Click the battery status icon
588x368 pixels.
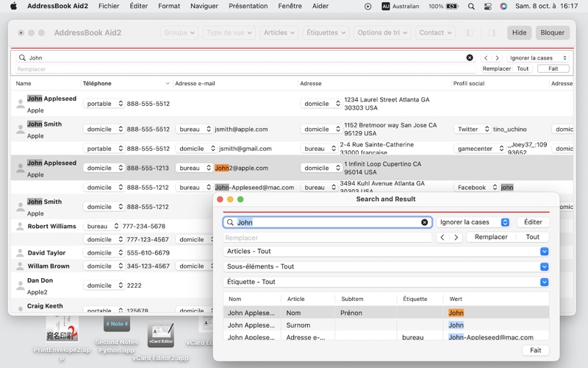[452, 6]
